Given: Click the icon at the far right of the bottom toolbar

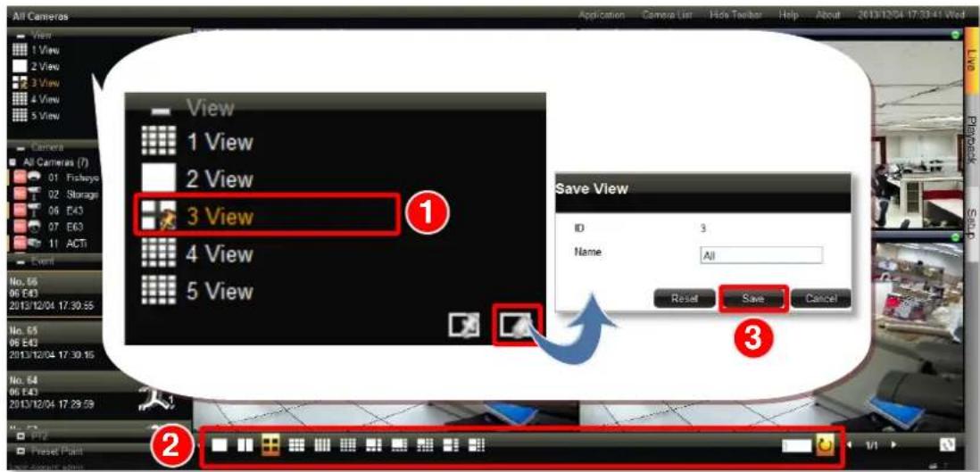Looking at the screenshot, I should point(948,443).
